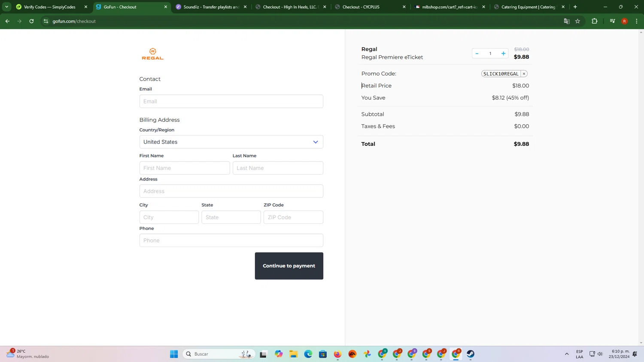Open the Country/Region dropdown
The image size is (644, 362).
coord(231,142)
